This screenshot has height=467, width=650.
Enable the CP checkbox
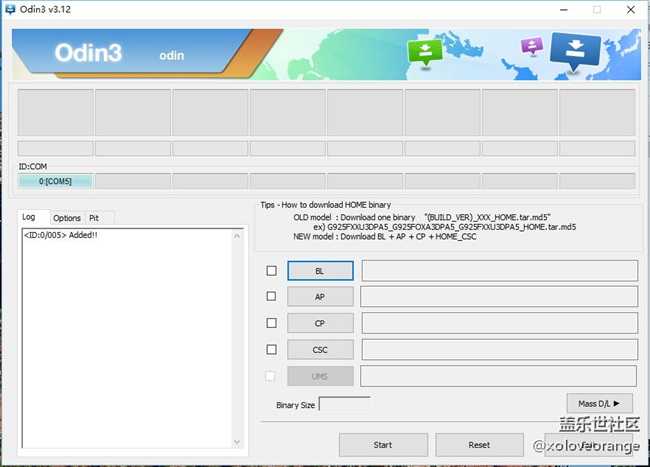pos(272,323)
